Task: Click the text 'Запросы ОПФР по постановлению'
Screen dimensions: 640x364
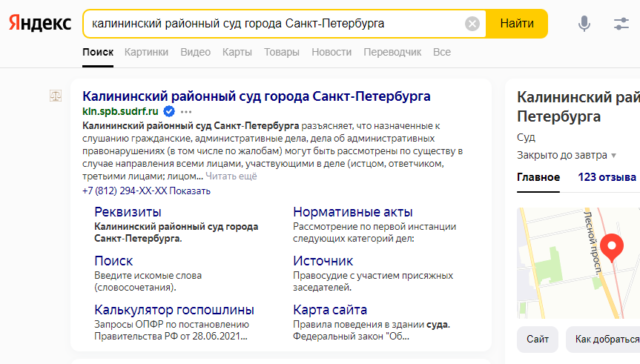Action: (171, 325)
